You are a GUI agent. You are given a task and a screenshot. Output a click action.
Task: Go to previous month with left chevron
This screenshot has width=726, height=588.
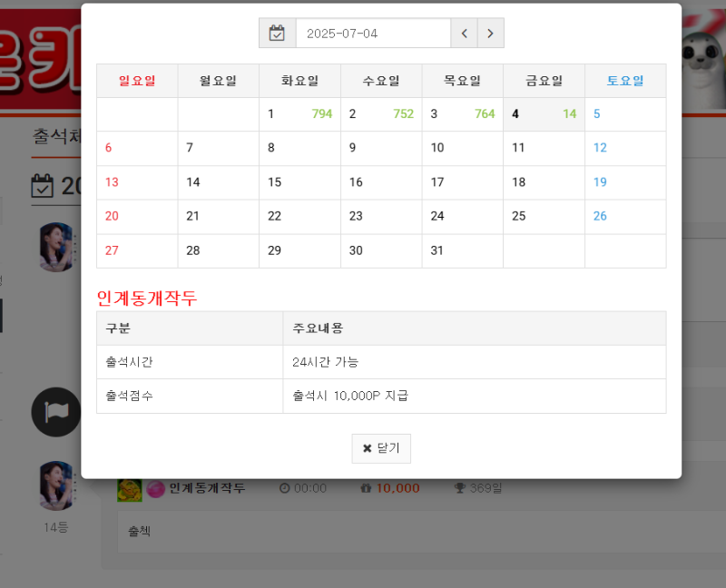pos(464,34)
